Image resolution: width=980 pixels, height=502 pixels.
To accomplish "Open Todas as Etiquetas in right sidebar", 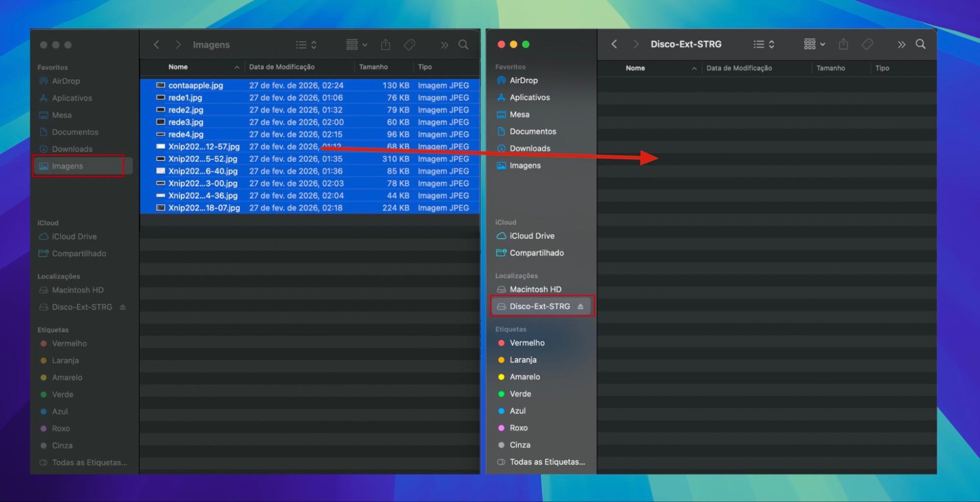I will (547, 461).
